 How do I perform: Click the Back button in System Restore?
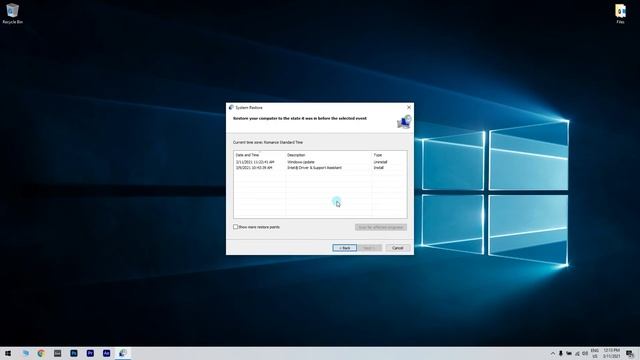(344, 248)
